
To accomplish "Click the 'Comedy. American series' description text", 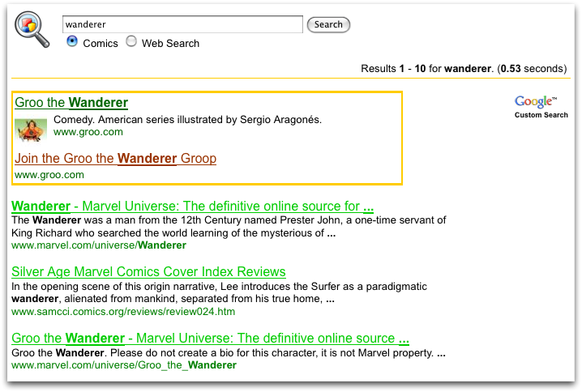I will pyautogui.click(x=187, y=120).
